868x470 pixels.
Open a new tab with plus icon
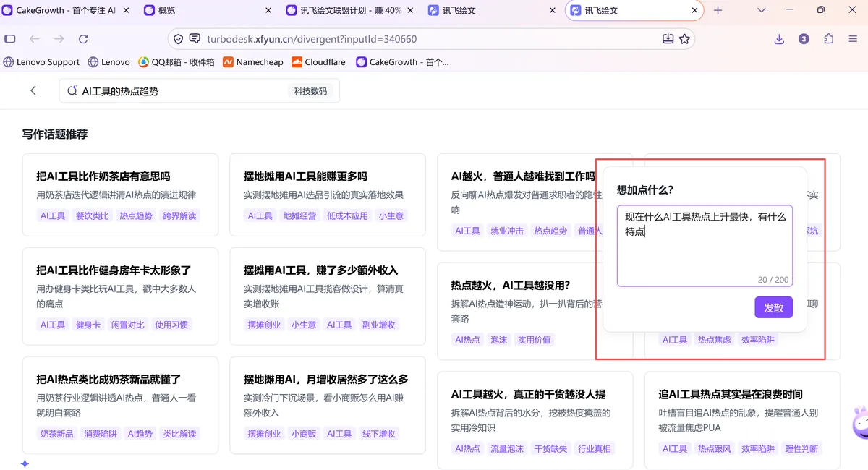pyautogui.click(x=718, y=10)
